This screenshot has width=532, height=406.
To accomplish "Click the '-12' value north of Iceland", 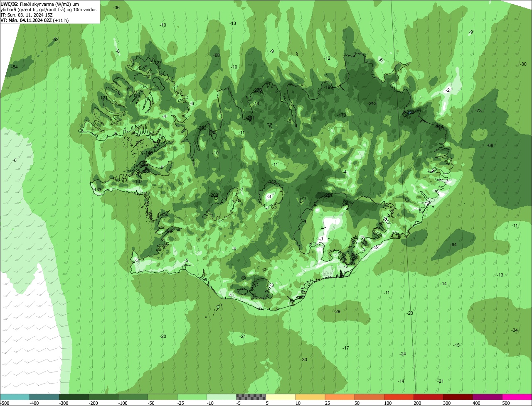I will (x=327, y=58).
